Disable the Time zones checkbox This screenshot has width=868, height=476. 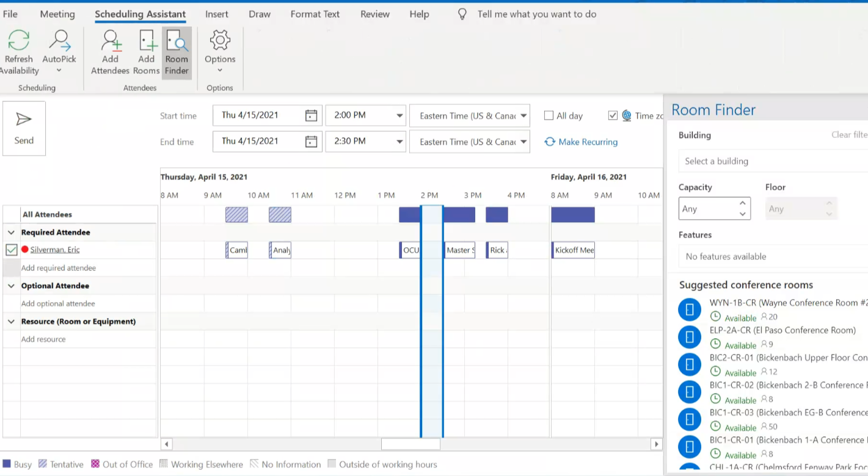pyautogui.click(x=613, y=115)
